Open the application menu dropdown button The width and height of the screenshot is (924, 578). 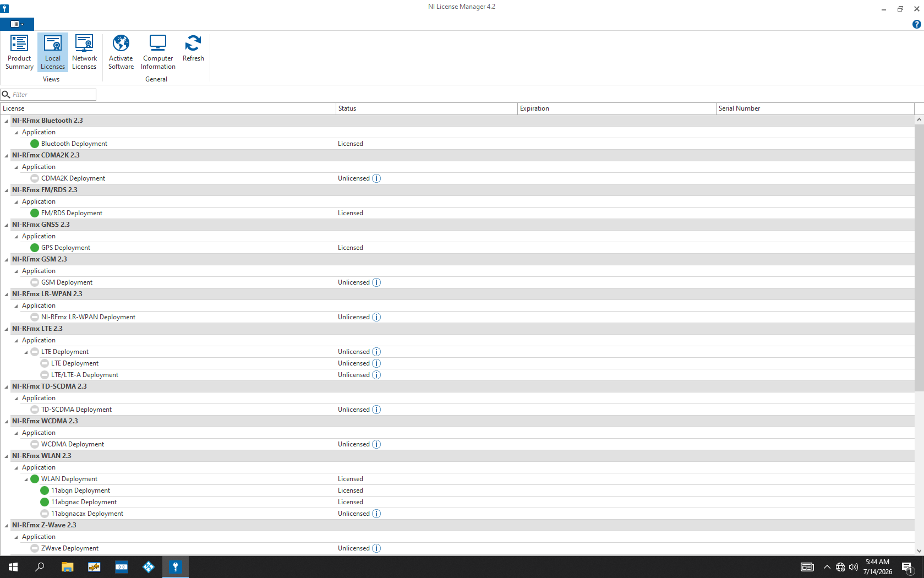tap(17, 24)
